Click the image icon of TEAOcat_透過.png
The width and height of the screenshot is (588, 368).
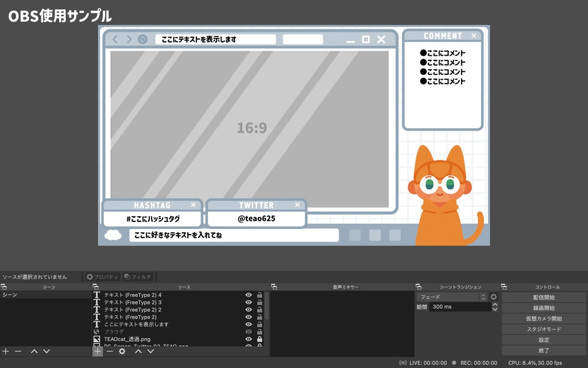click(x=96, y=339)
